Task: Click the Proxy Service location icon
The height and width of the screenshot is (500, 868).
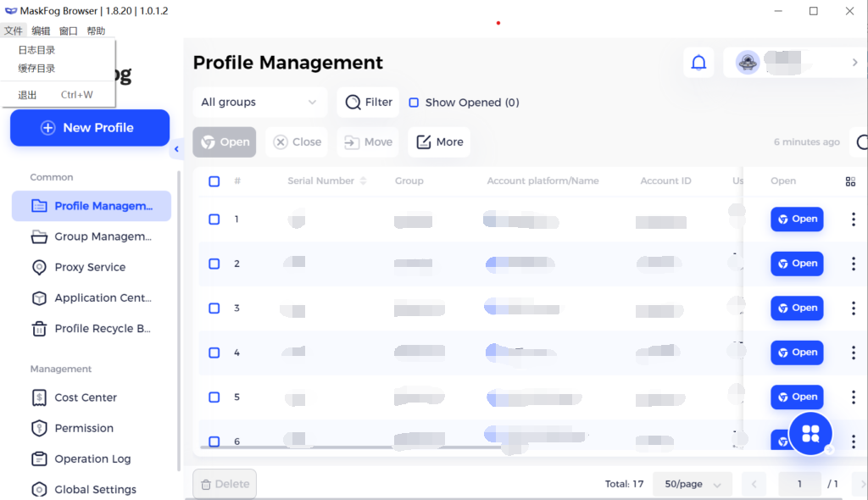Action: pyautogui.click(x=39, y=268)
